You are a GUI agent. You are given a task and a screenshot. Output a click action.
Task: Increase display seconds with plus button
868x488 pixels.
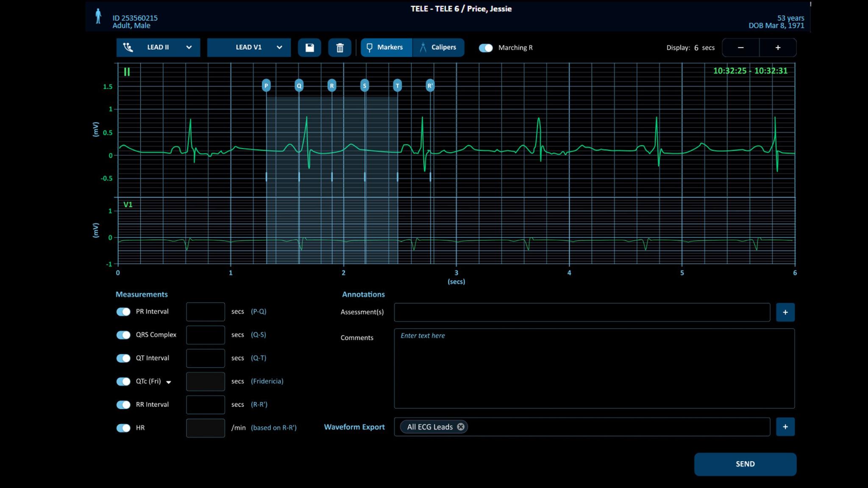pyautogui.click(x=778, y=47)
